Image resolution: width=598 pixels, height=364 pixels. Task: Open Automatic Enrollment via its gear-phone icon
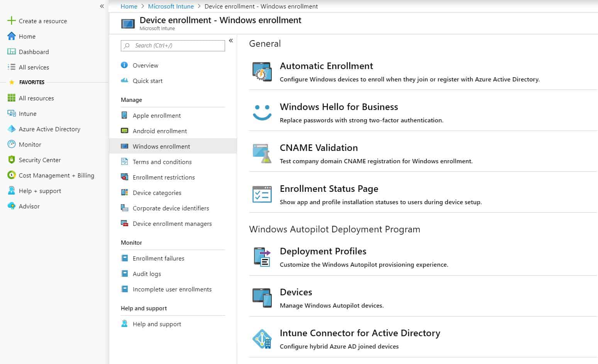[262, 72]
